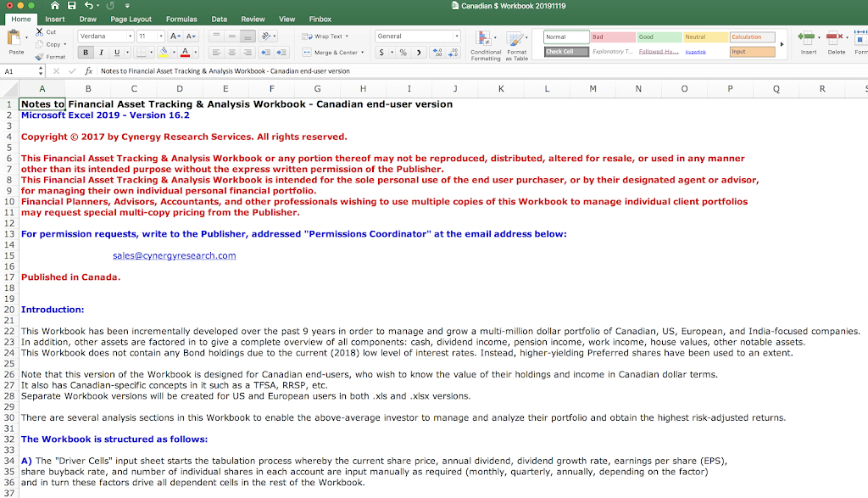Open the Finbox tab
Viewport: 868px width, 498px height.
pos(320,19)
